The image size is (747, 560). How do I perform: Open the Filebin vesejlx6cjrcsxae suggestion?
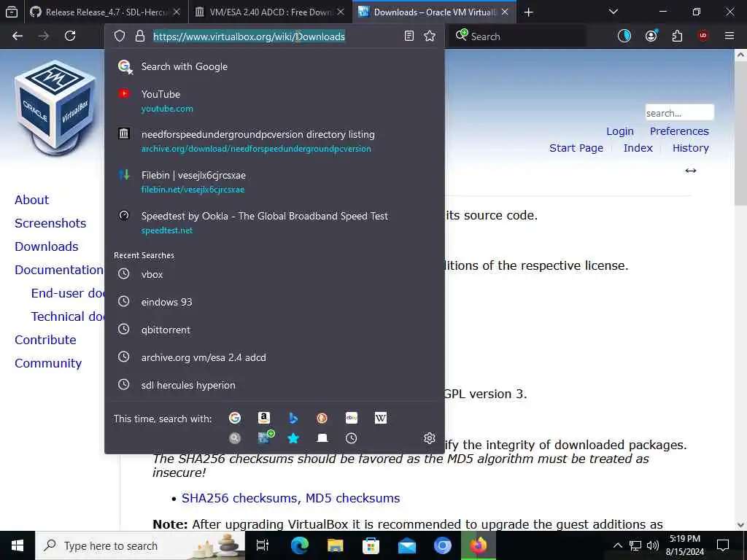274,182
